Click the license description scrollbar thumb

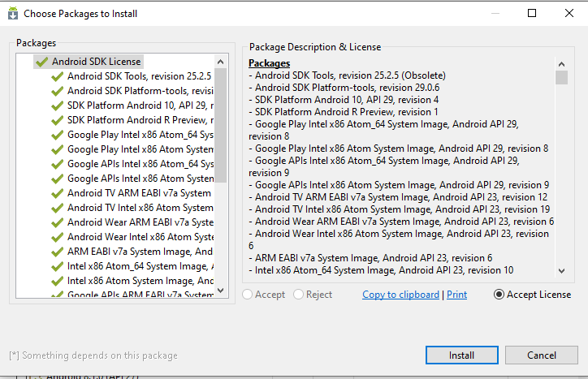tap(561, 78)
